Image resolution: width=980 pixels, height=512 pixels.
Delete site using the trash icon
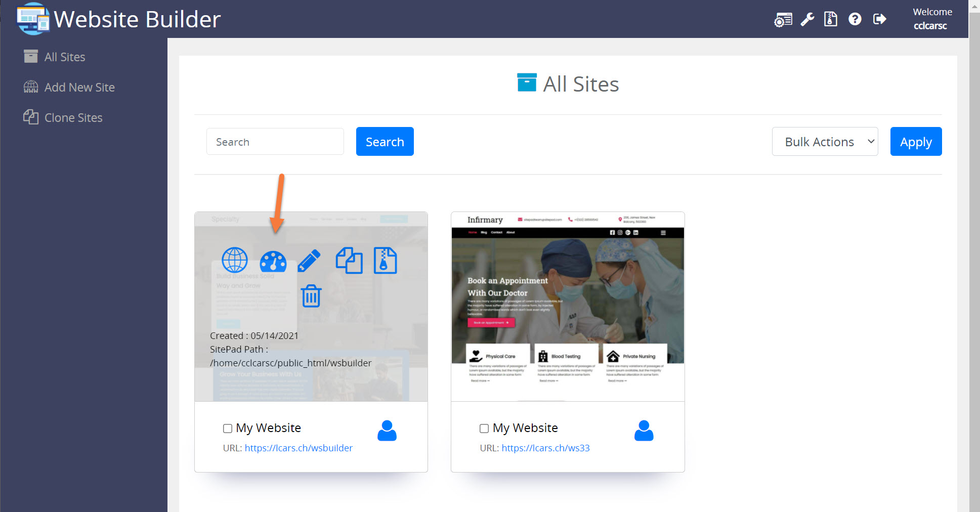click(x=311, y=296)
